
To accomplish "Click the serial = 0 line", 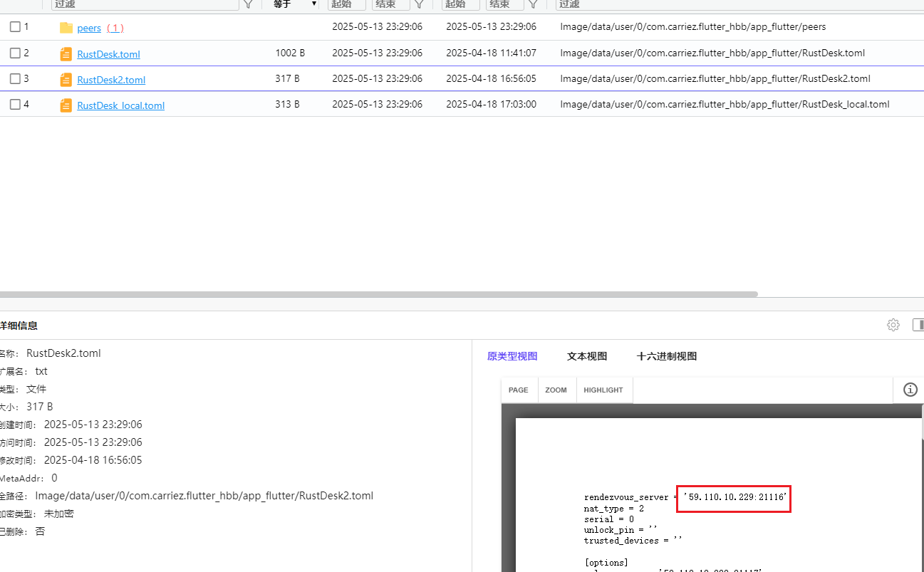I will (609, 519).
